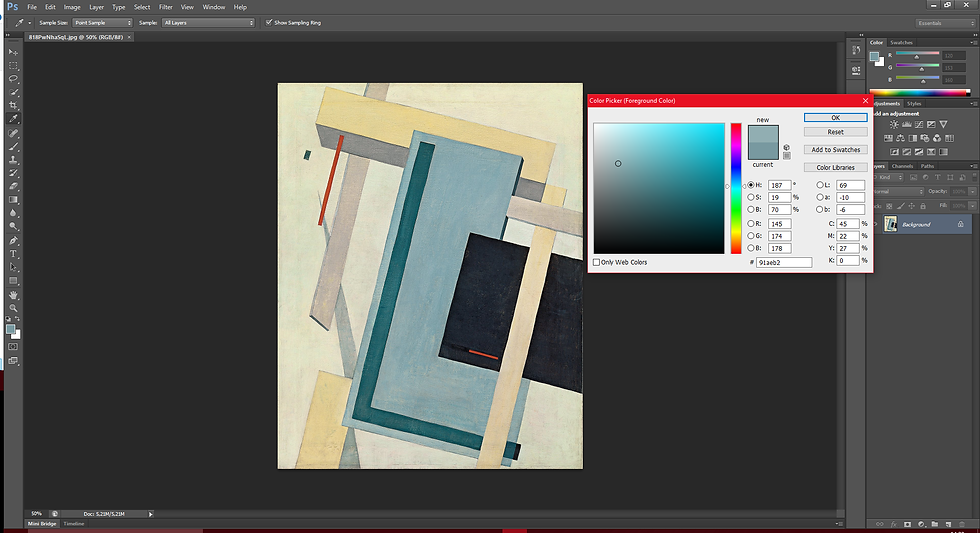Viewport: 980px width, 533px height.
Task: Switch to the Paths tab
Action: pos(928,166)
